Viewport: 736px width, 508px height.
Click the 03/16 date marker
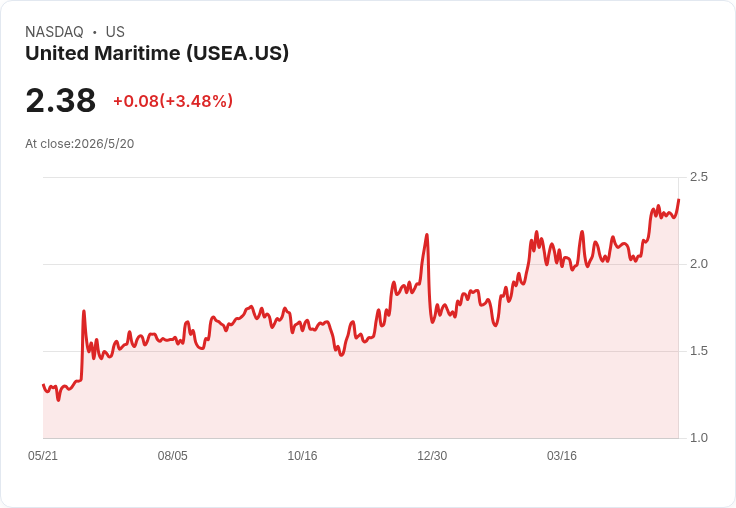click(561, 455)
